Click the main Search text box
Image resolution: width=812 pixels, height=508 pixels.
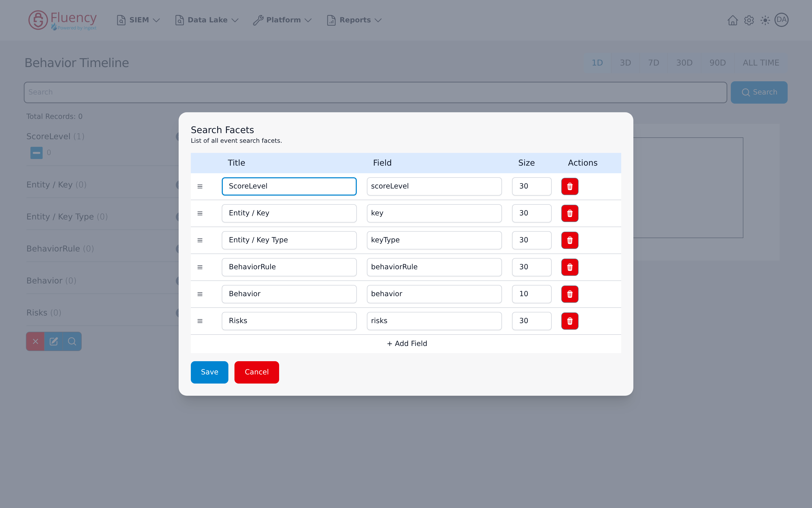coord(375,92)
